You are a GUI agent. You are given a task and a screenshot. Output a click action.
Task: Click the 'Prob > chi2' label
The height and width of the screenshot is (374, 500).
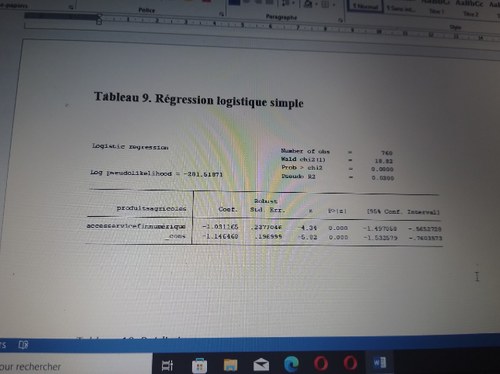pyautogui.click(x=302, y=168)
